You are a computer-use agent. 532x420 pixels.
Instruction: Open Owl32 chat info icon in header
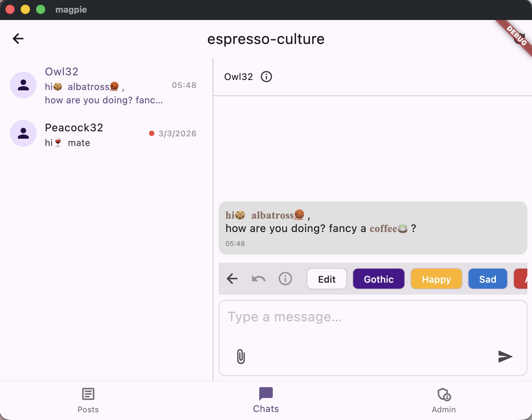[x=266, y=77]
